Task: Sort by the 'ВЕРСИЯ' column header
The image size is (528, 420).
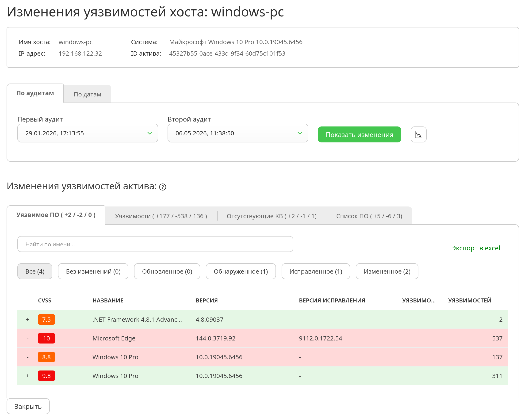Action: (207, 301)
